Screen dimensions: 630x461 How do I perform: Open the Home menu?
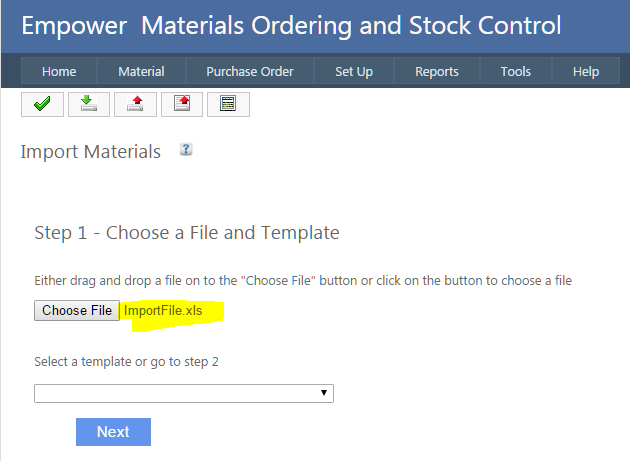click(x=59, y=71)
